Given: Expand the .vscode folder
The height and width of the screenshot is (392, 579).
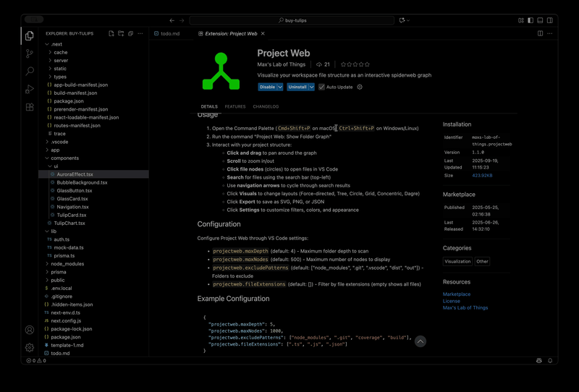Looking at the screenshot, I should tap(47, 142).
